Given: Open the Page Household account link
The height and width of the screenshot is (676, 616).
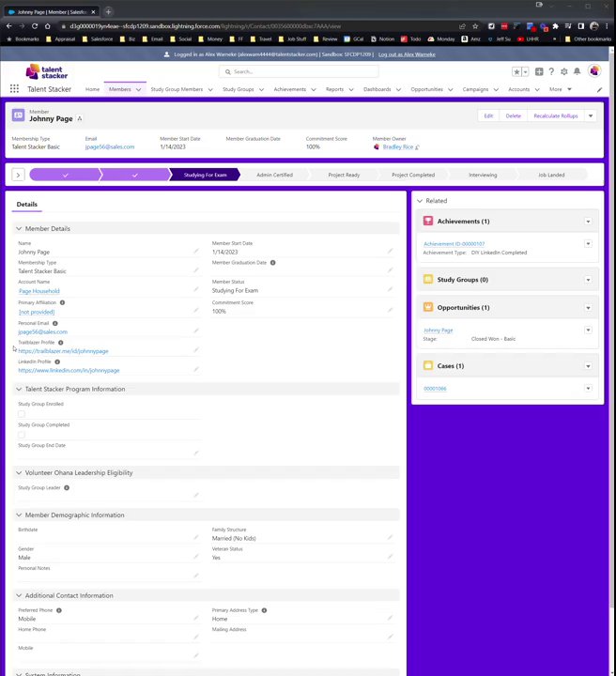Looking at the screenshot, I should pos(39,291).
